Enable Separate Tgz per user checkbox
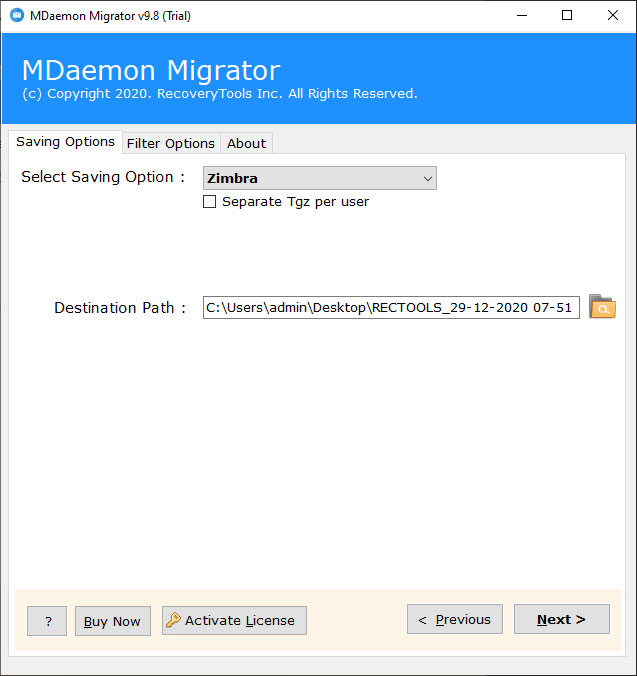637x676 pixels. [209, 202]
